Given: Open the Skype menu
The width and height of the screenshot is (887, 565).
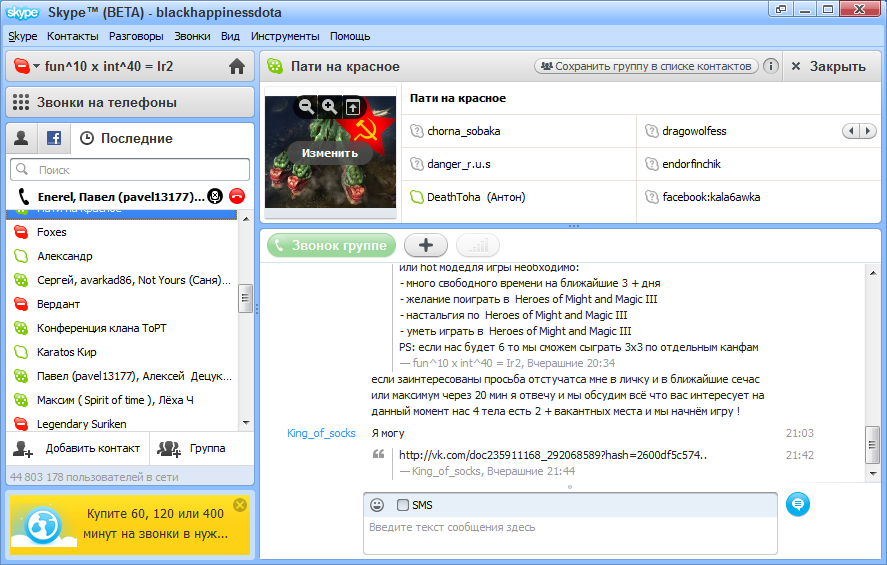Looking at the screenshot, I should pyautogui.click(x=23, y=36).
